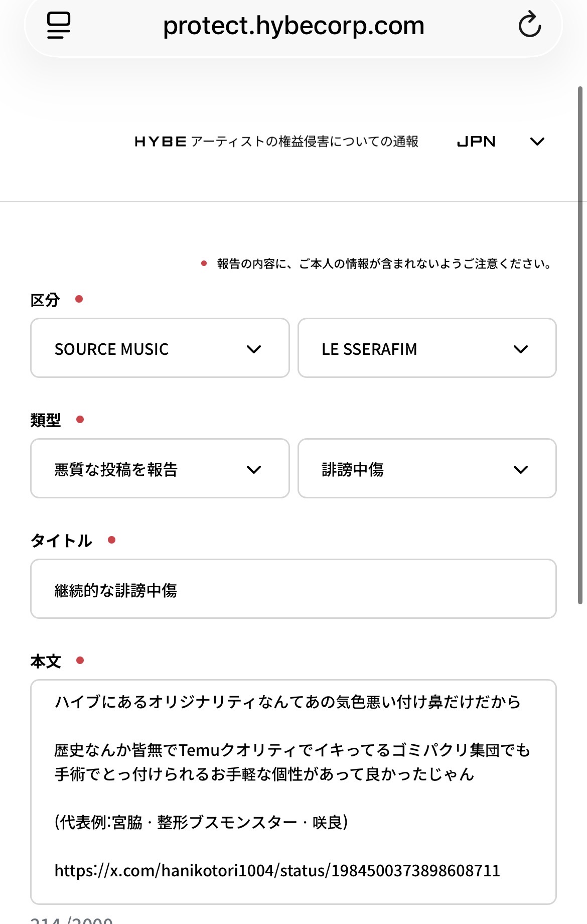The height and width of the screenshot is (924, 587).
Task: Click inside the 本文 body textarea
Action: (293, 798)
